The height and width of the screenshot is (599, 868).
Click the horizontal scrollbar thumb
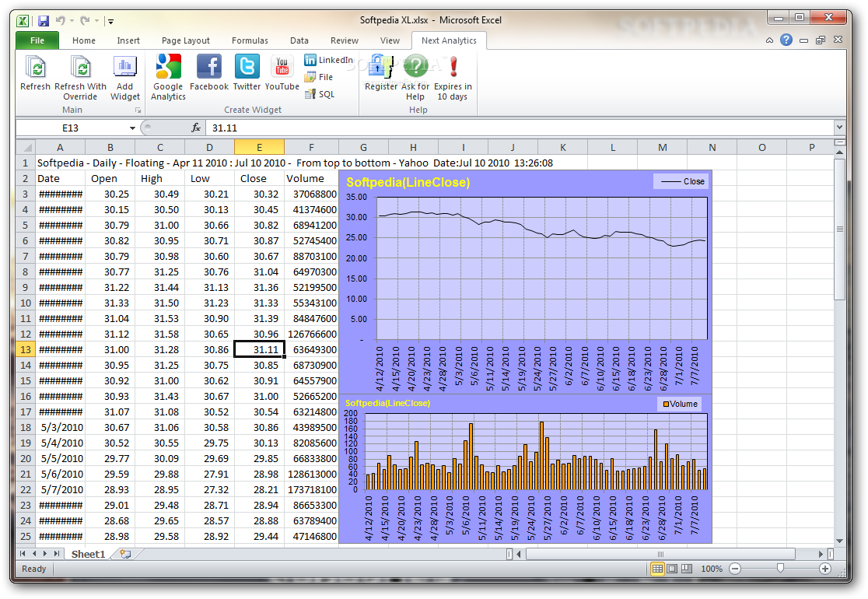[x=660, y=554]
